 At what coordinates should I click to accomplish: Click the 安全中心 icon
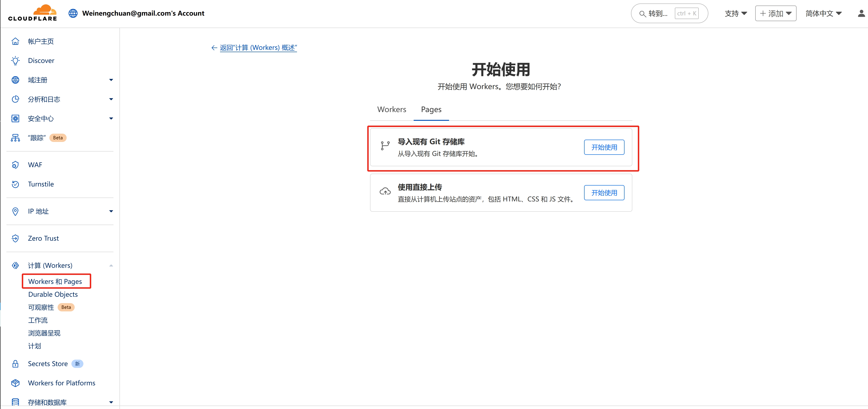[15, 118]
